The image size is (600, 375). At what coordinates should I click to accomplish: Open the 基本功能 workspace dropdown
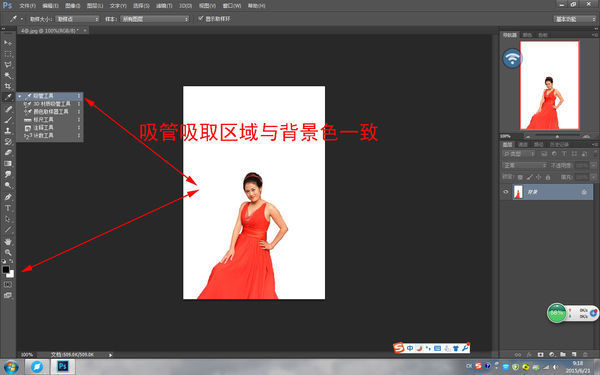[575, 19]
